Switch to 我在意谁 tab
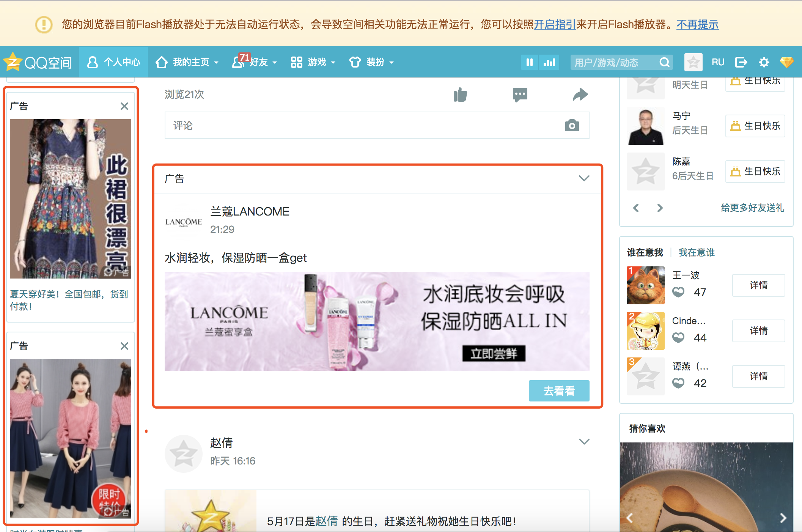The width and height of the screenshot is (802, 532). 697,252
